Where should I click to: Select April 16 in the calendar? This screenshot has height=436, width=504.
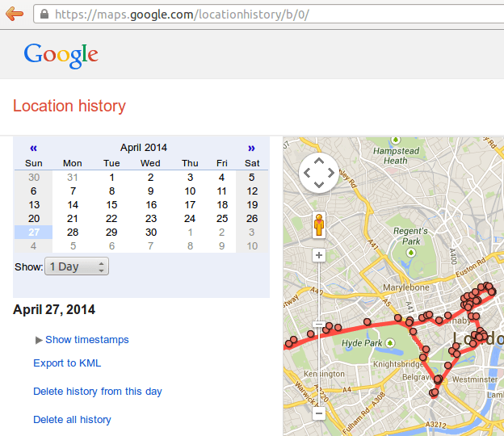[151, 204]
